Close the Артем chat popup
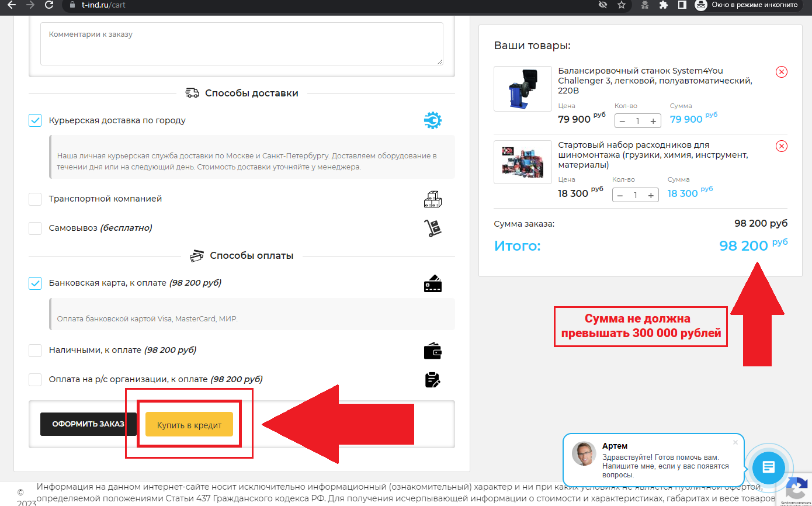Screen dimensions: 812x506 735,442
